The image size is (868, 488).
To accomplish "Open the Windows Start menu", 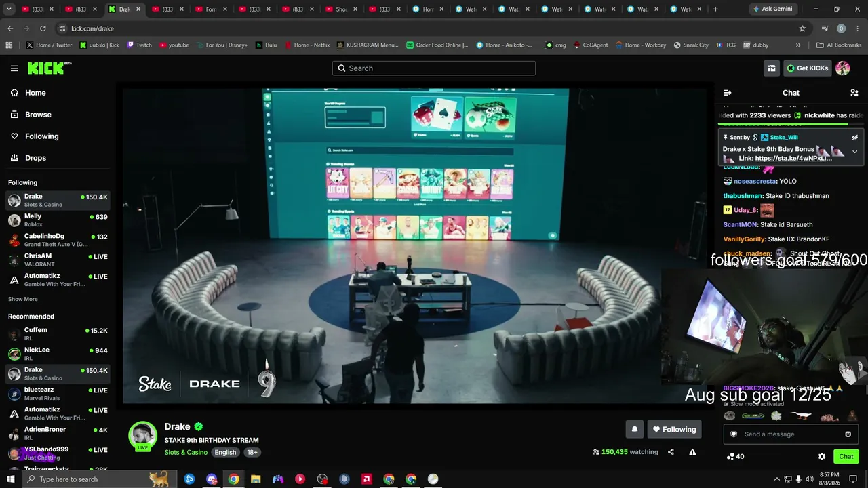I will click(10, 479).
